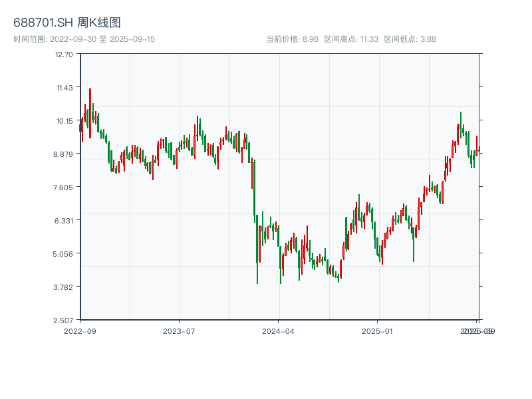Select the 2023-07 date axis label
This screenshot has height=399, width=532.
point(179,331)
